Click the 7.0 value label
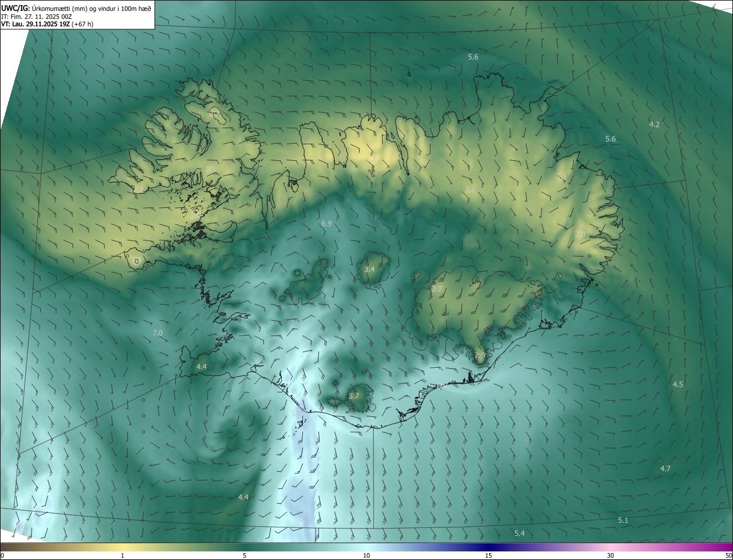Screen dimensions: 733x560 157,333
